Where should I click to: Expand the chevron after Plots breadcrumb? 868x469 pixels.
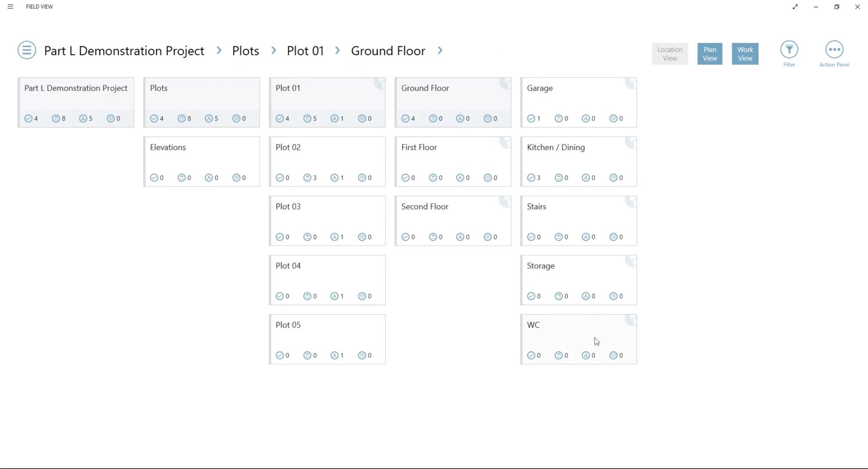click(x=273, y=50)
